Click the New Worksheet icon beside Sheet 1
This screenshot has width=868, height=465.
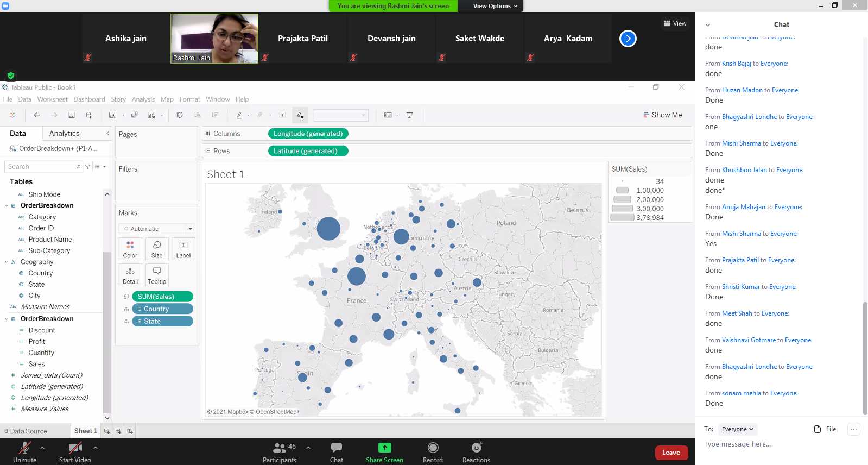(x=107, y=431)
